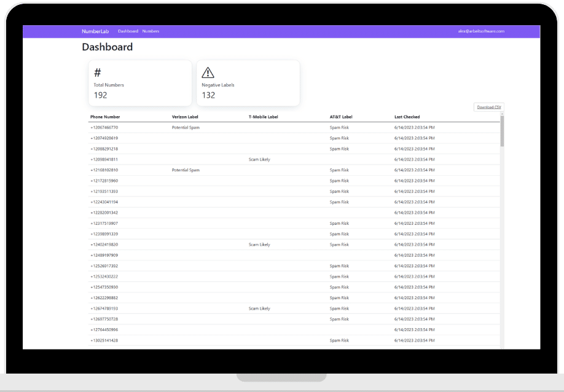Click the 192 Total Numbers value
564x392 pixels.
pyautogui.click(x=100, y=95)
